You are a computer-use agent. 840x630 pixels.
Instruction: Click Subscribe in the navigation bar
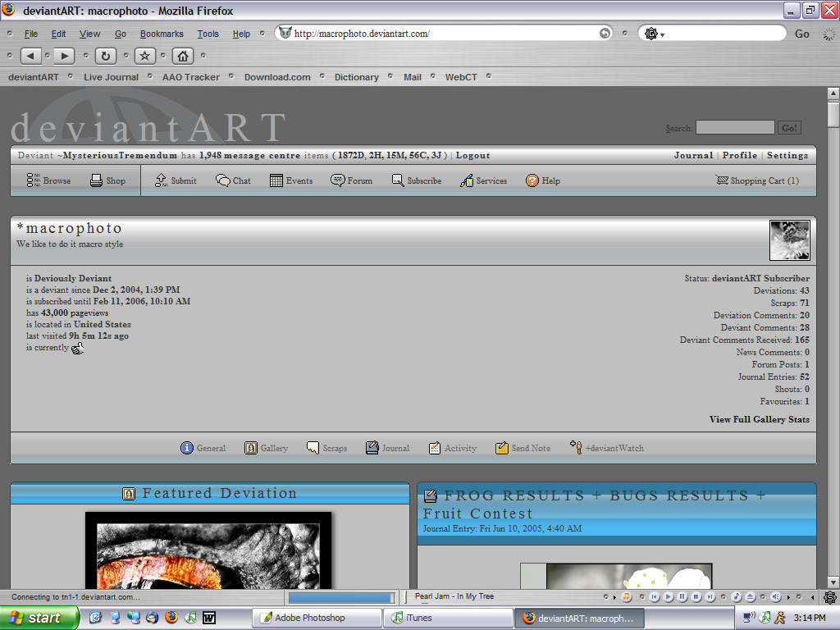pyautogui.click(x=416, y=180)
